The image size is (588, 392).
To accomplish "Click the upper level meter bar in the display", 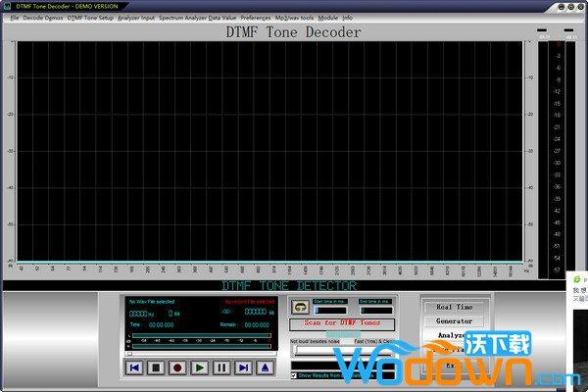I will (201, 336).
